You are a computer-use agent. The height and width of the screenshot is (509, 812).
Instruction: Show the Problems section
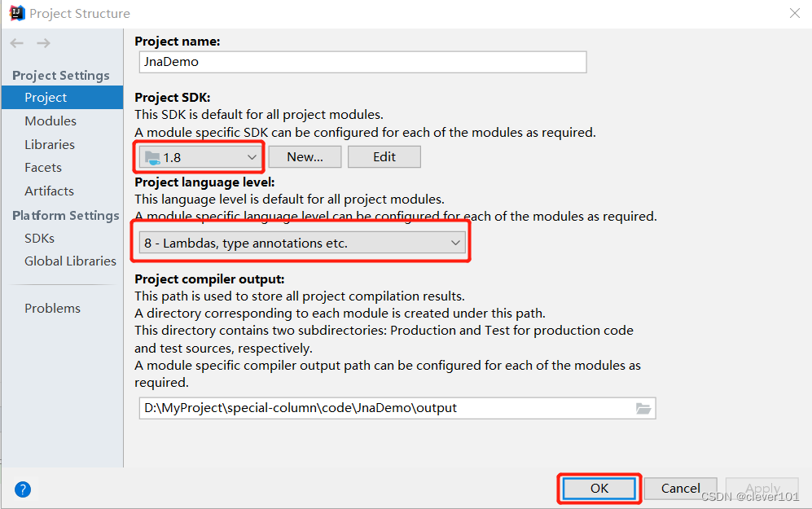click(x=52, y=308)
